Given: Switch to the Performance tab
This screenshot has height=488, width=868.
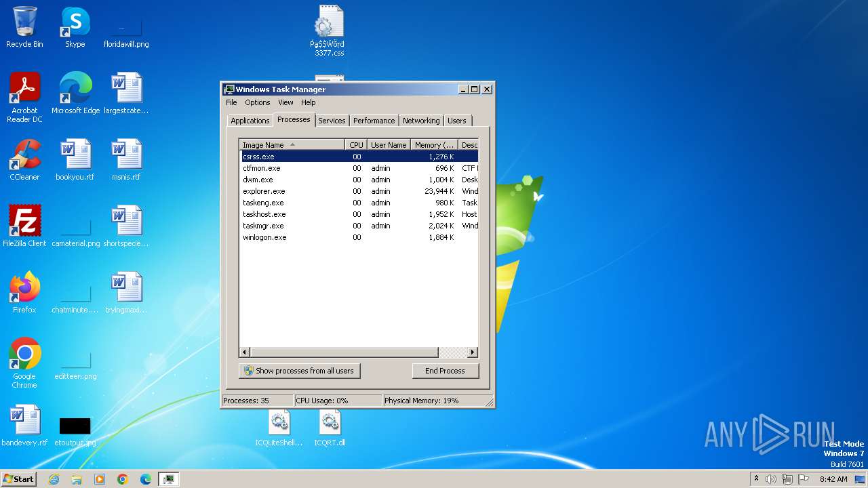Looking at the screenshot, I should (x=374, y=121).
